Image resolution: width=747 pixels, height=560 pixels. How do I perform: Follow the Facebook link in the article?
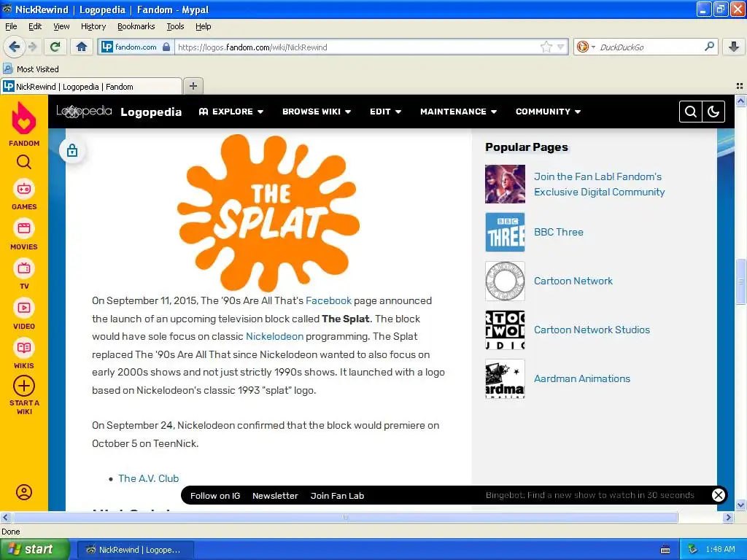click(x=328, y=300)
